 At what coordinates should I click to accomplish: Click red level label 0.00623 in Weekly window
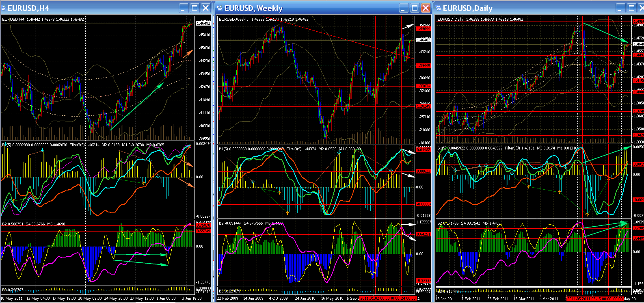click(x=423, y=171)
